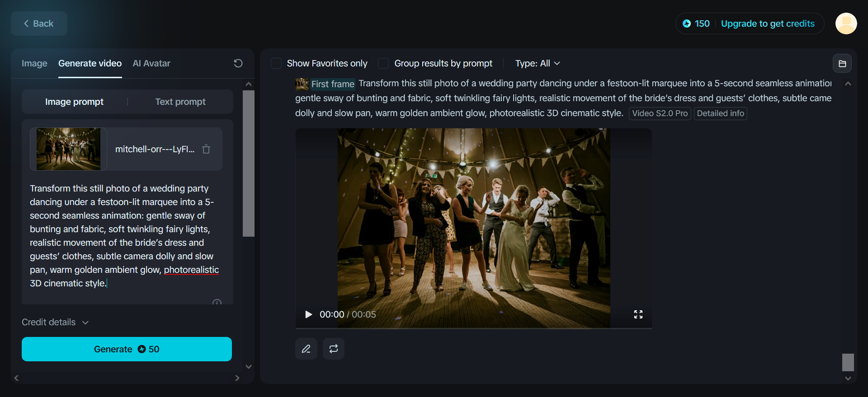Viewport: 868px width, 397px height.
Task: Switch to Text prompt mode
Action: [x=180, y=102]
